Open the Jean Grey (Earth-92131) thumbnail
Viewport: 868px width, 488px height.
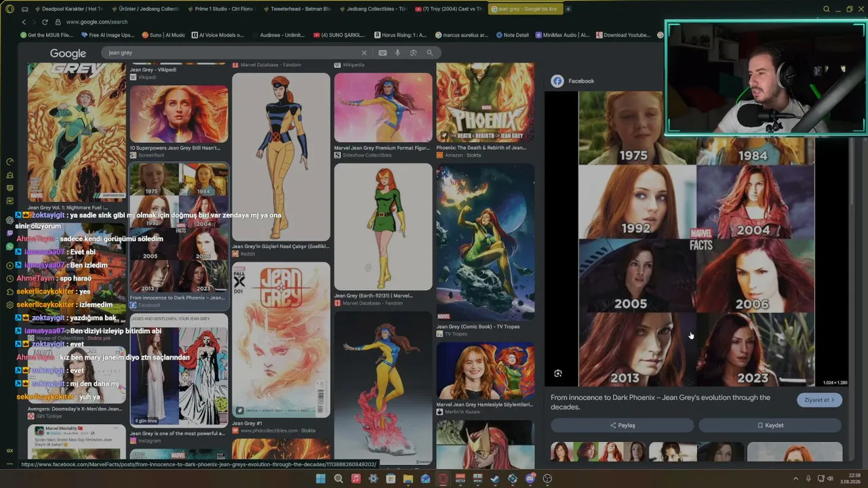[383, 227]
